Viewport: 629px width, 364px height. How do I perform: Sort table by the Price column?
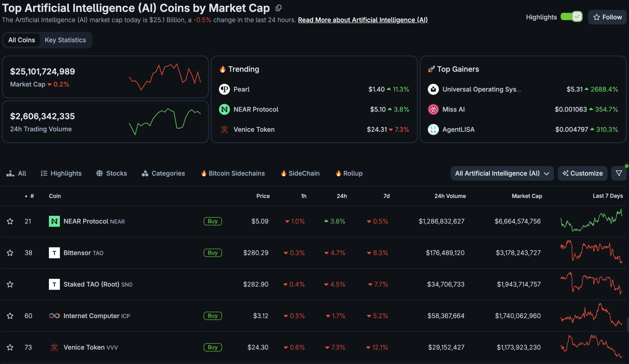pyautogui.click(x=263, y=196)
